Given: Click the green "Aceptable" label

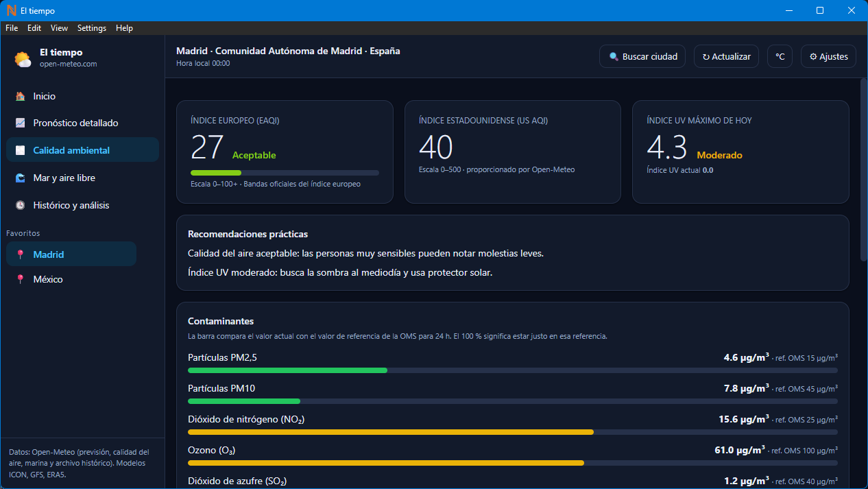Looking at the screenshot, I should [254, 156].
